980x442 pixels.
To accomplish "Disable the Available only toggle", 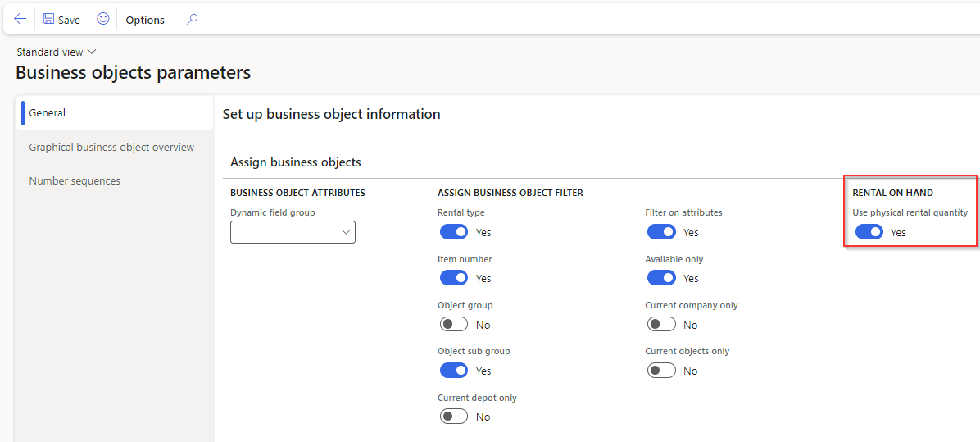I will [x=661, y=277].
